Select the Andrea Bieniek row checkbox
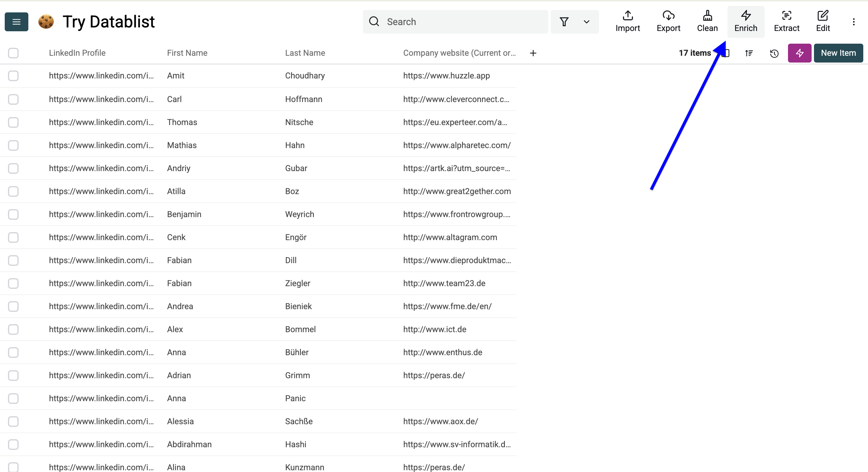 tap(13, 307)
